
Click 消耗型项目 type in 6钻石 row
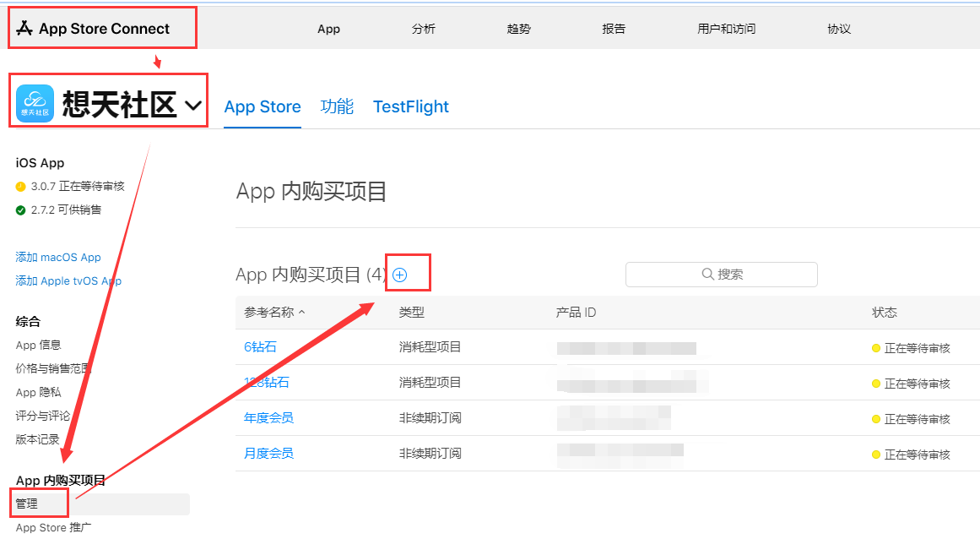[x=430, y=346]
